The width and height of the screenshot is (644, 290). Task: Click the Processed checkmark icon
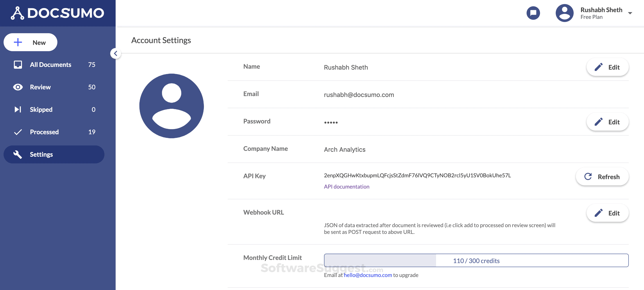coord(18,132)
